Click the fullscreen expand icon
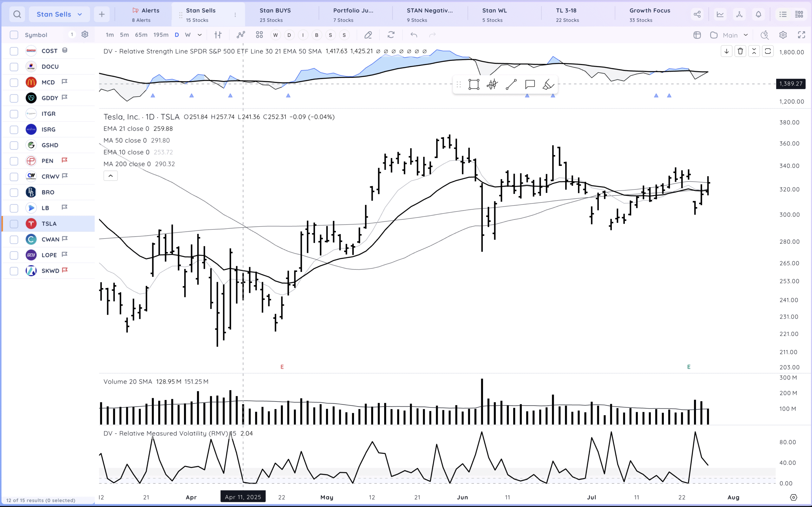The width and height of the screenshot is (812, 507). coord(801,35)
